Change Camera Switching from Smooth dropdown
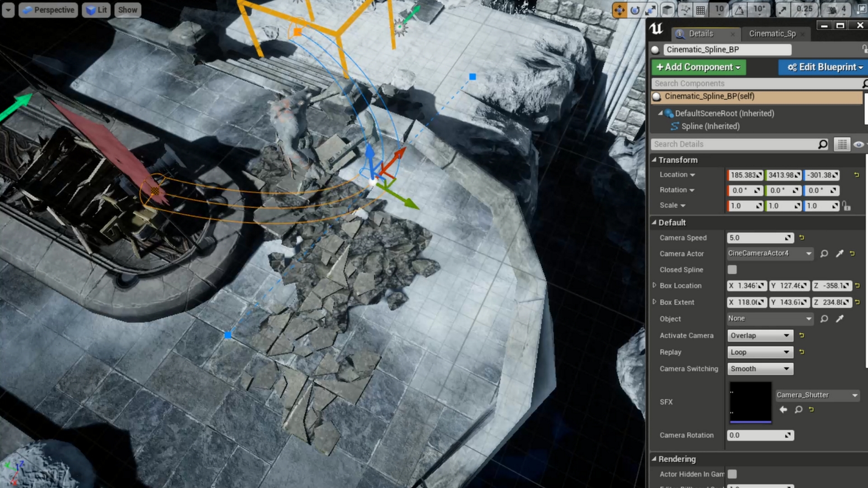 pos(759,369)
